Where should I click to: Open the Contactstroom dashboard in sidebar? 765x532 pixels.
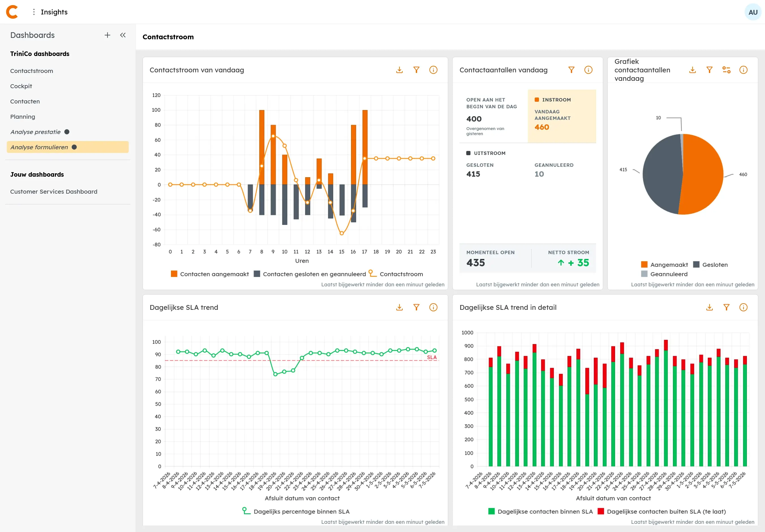tap(32, 71)
